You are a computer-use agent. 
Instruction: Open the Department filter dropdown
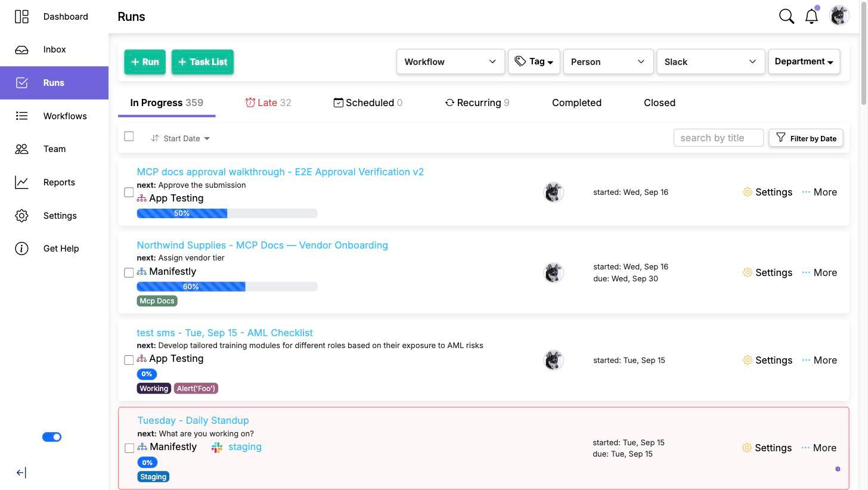[804, 61]
